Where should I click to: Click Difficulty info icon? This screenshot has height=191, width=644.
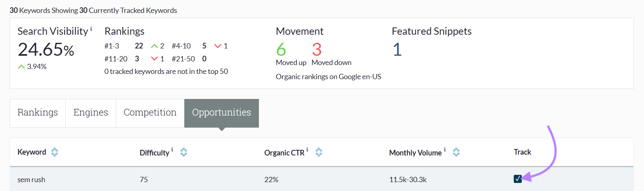pos(172,149)
